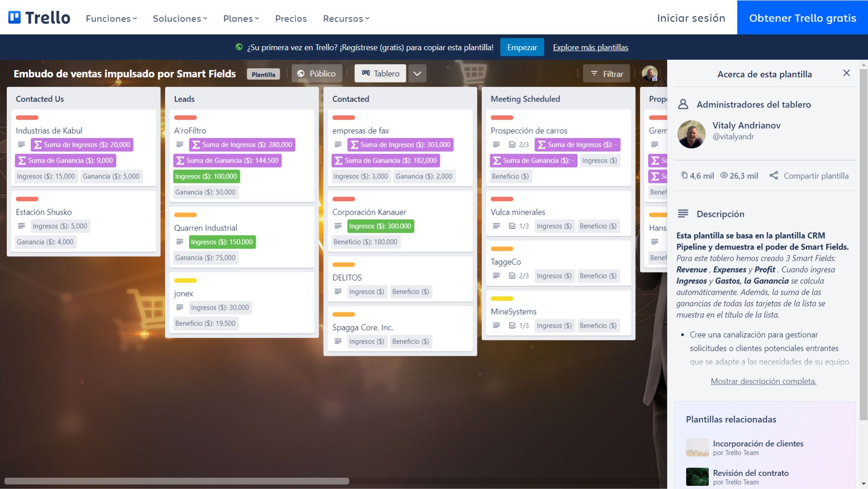This screenshot has width=868, height=489.
Task: Click checklist 1/3 badge on Vulca minerales
Action: [x=519, y=226]
